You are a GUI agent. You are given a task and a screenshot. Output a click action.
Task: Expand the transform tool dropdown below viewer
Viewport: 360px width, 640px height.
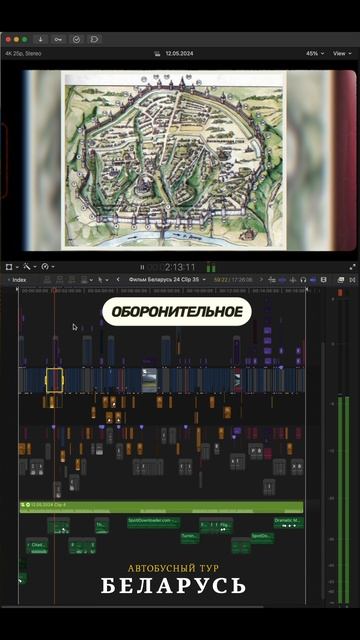tap(11, 267)
